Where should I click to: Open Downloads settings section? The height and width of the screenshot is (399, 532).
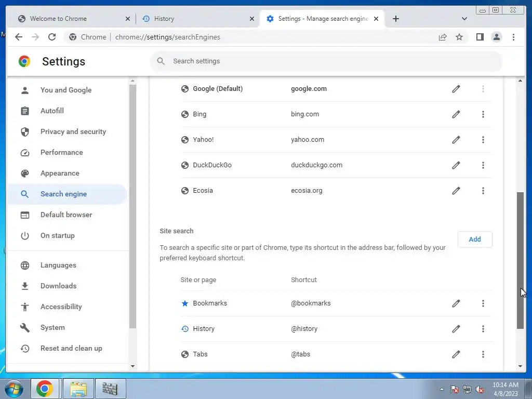67,286
